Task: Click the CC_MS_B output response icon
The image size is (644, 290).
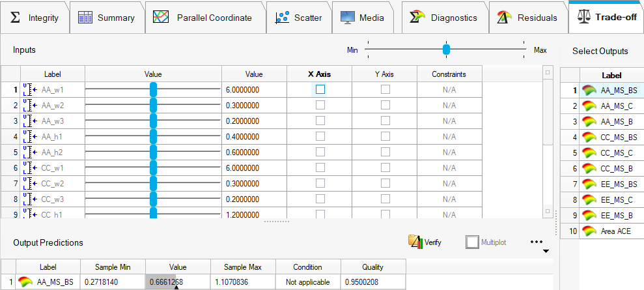Action: coord(589,168)
